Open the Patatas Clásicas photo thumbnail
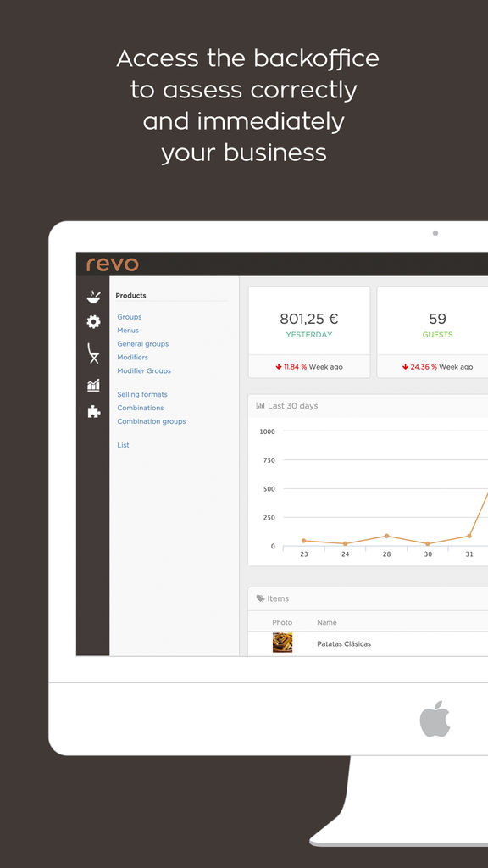488x868 pixels. (282, 643)
